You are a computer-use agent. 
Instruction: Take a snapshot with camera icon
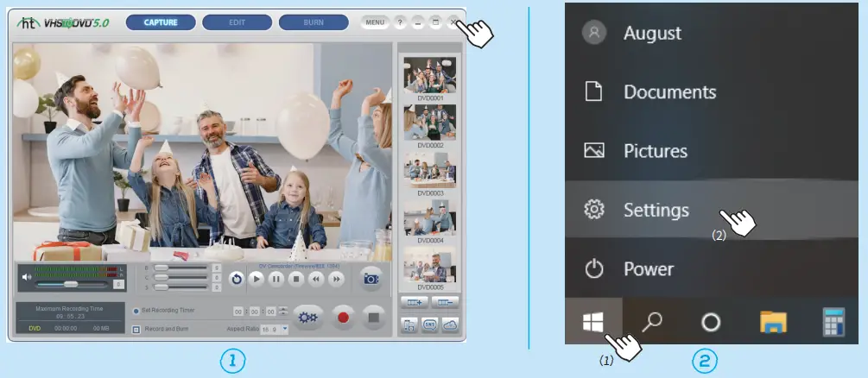click(x=371, y=279)
